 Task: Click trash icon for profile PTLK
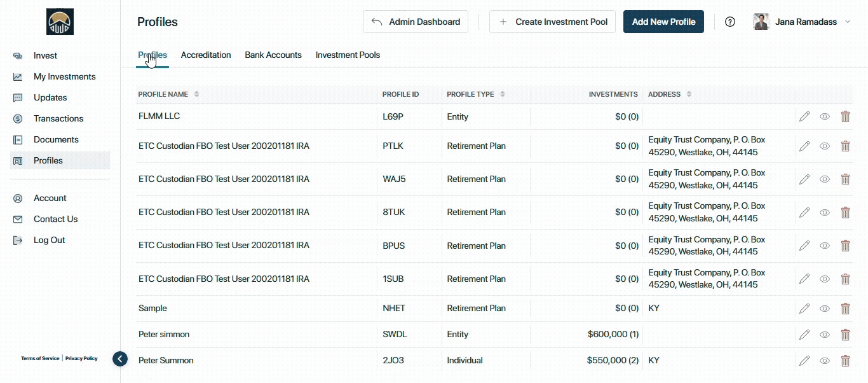pos(845,146)
